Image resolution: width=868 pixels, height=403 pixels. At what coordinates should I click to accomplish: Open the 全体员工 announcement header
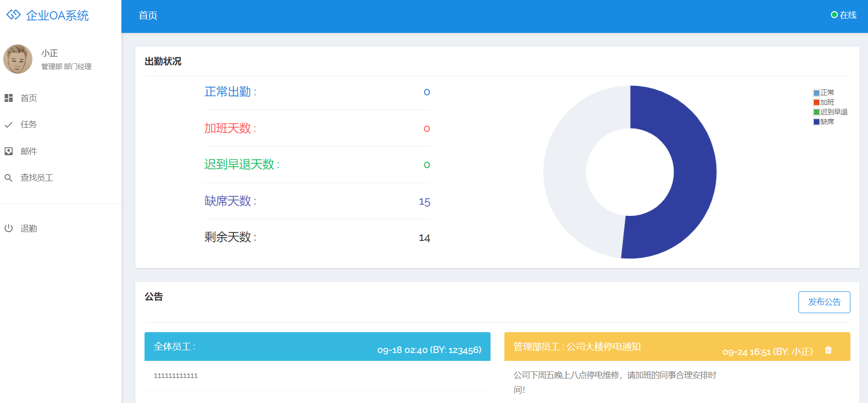tap(317, 346)
